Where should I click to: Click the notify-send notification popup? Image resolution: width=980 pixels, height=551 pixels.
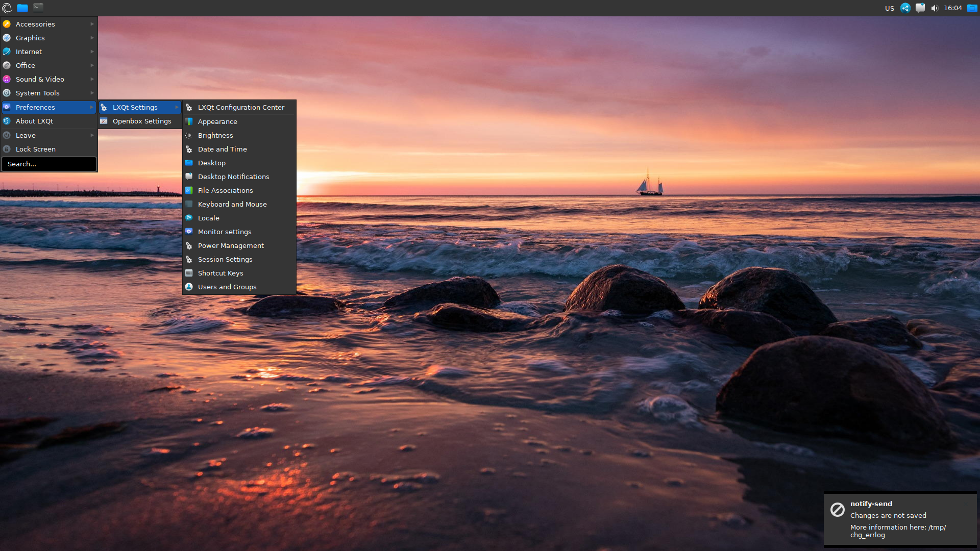point(900,519)
